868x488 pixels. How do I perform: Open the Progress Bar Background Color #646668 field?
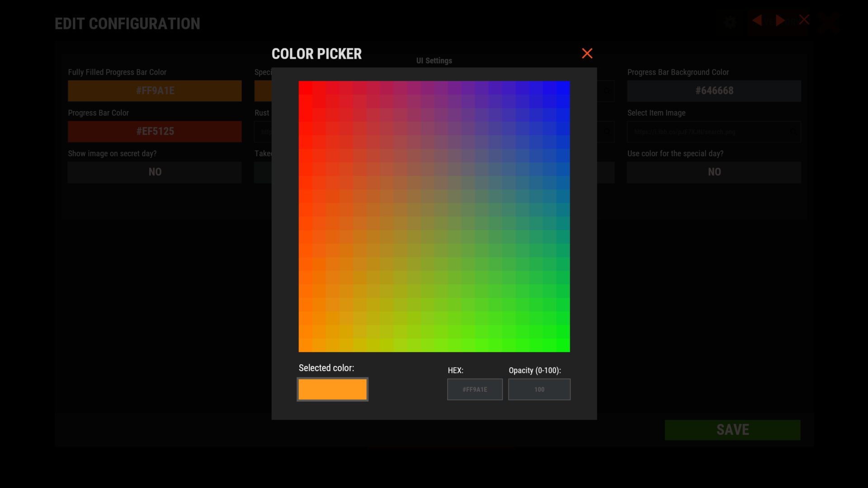[714, 91]
